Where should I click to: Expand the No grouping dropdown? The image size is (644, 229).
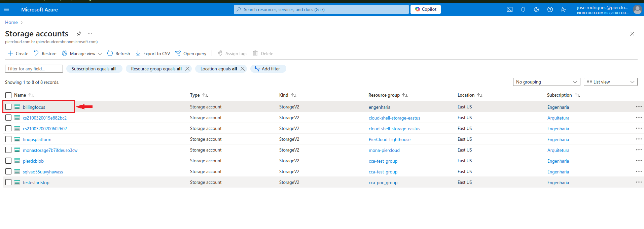(x=546, y=82)
